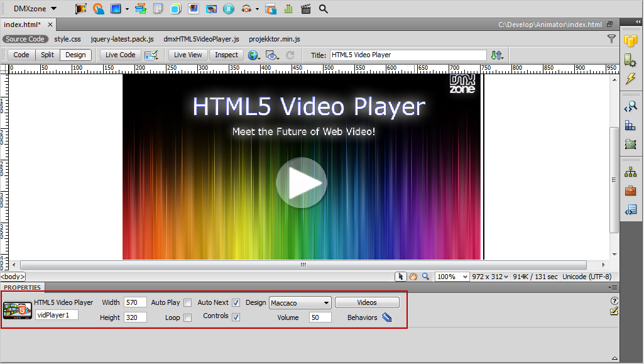Image resolution: width=644 pixels, height=364 pixels.
Task: Click the orange touch-hand icon in DMXzone toolbar
Action: [98, 9]
